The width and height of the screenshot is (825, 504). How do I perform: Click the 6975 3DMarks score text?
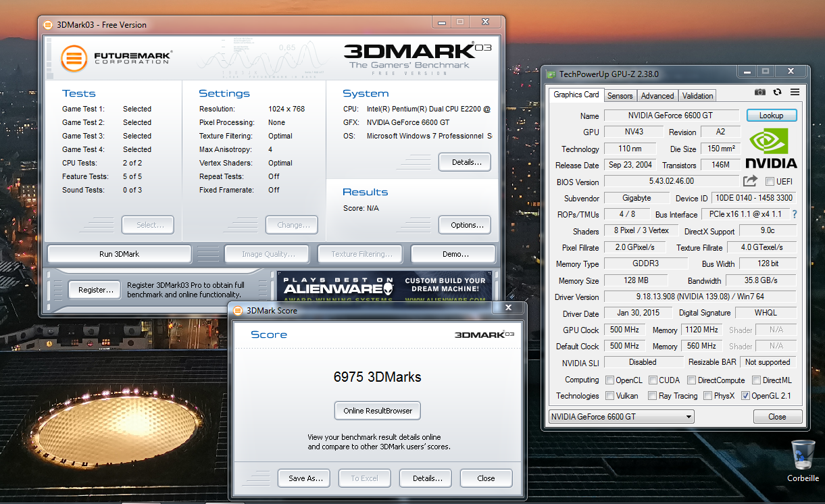point(377,377)
